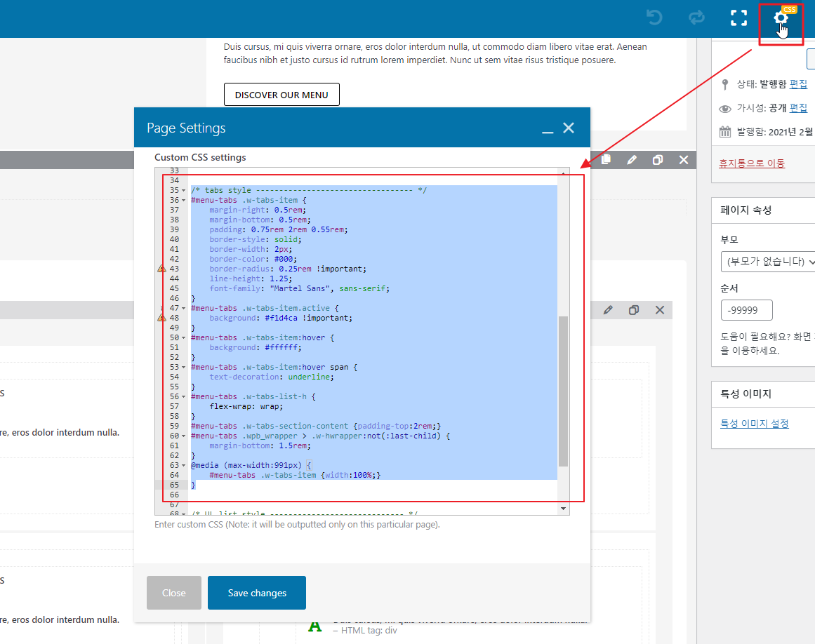Click 'margin-right: 0.5rem;' code line
The image size is (815, 644).
point(258,210)
